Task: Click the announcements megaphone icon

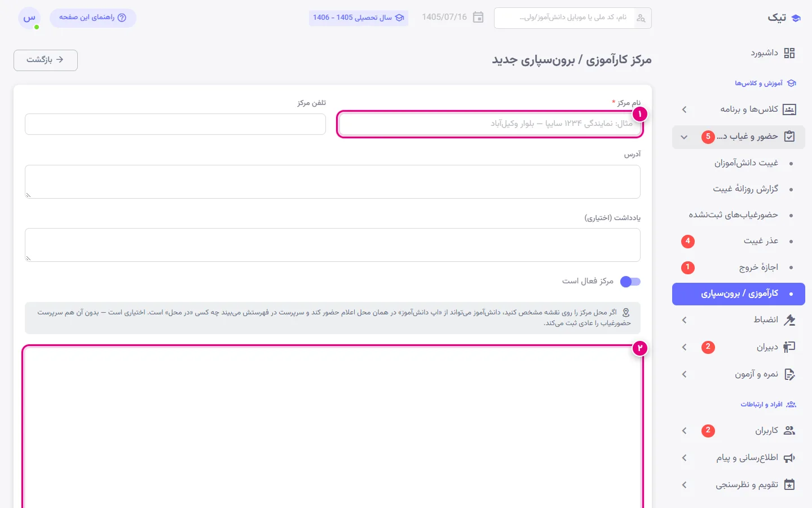Action: 789,458
